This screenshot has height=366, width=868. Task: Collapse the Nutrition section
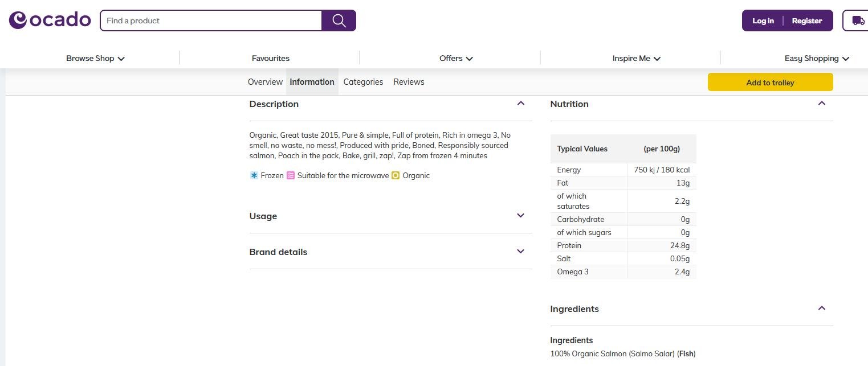click(821, 104)
